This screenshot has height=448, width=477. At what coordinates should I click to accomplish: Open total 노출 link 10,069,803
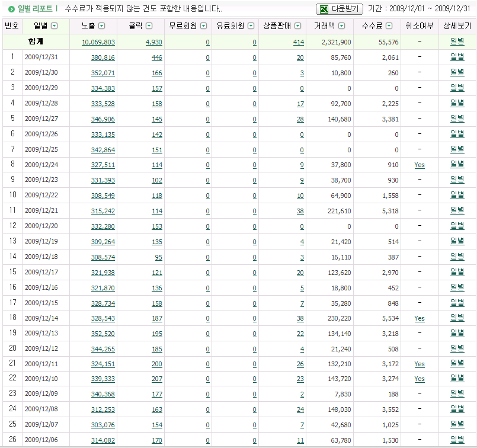pos(98,42)
